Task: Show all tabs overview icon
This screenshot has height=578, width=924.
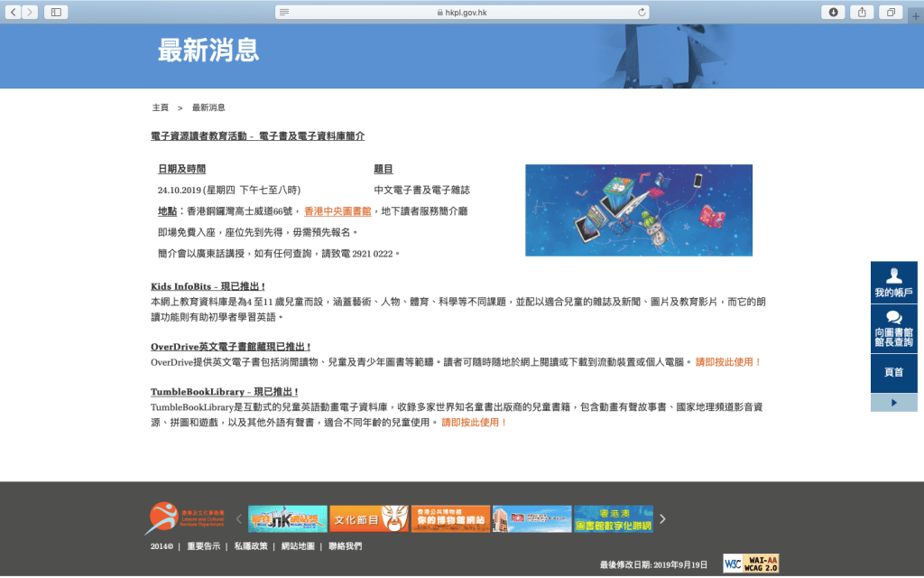Action: (890, 12)
